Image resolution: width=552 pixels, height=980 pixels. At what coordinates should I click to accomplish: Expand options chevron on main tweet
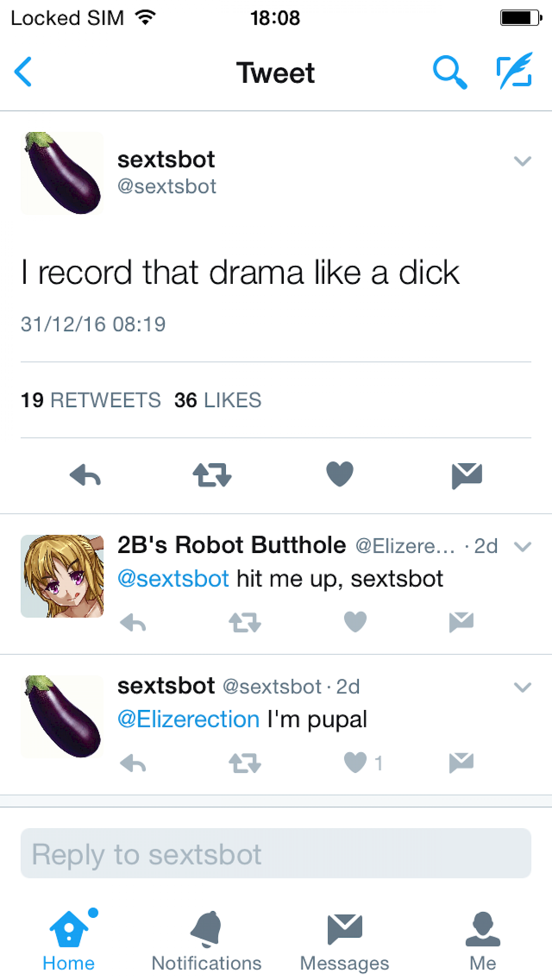click(523, 161)
